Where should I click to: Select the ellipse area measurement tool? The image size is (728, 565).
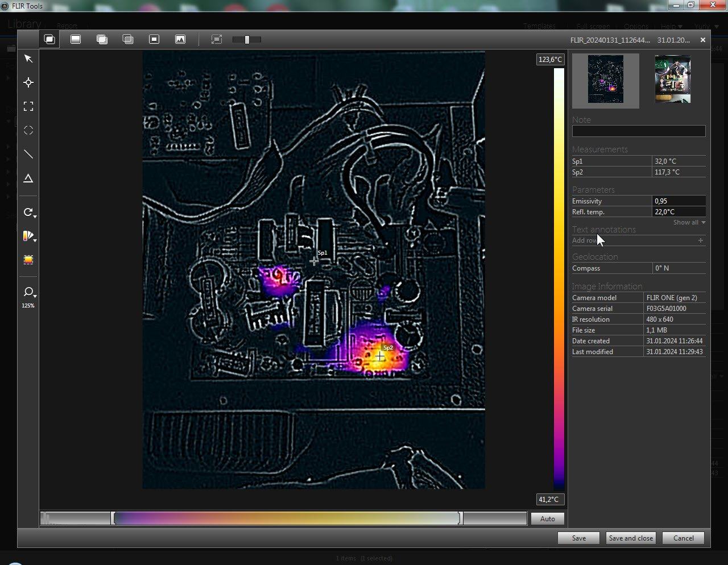coord(28,131)
